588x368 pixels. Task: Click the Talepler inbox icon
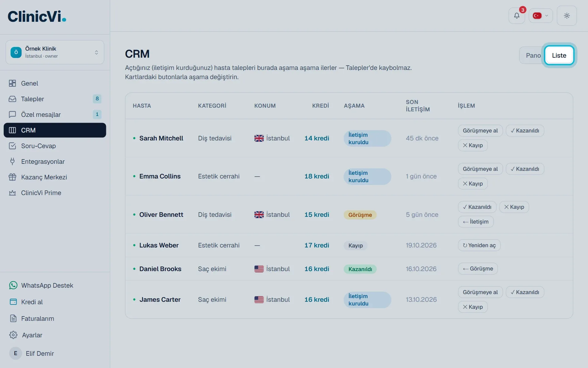tap(12, 99)
